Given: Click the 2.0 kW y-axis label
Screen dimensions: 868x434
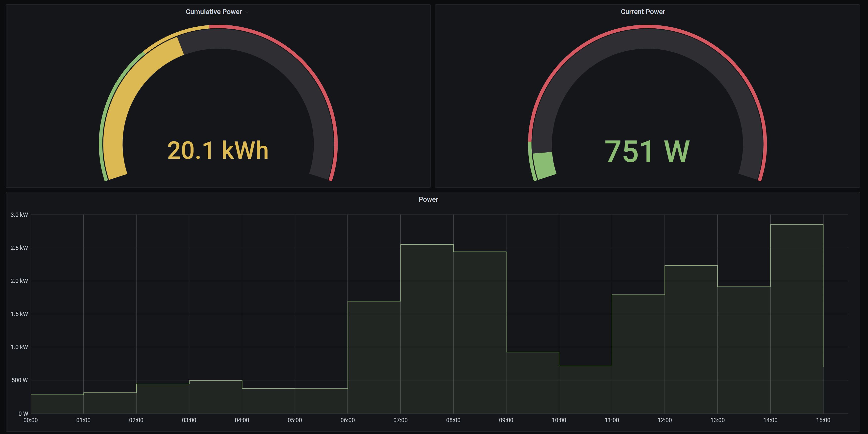Looking at the screenshot, I should point(19,281).
